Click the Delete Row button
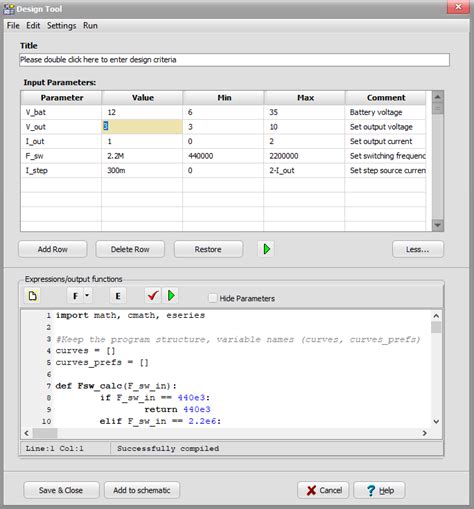Viewport: 474px width, 509px height. click(130, 249)
